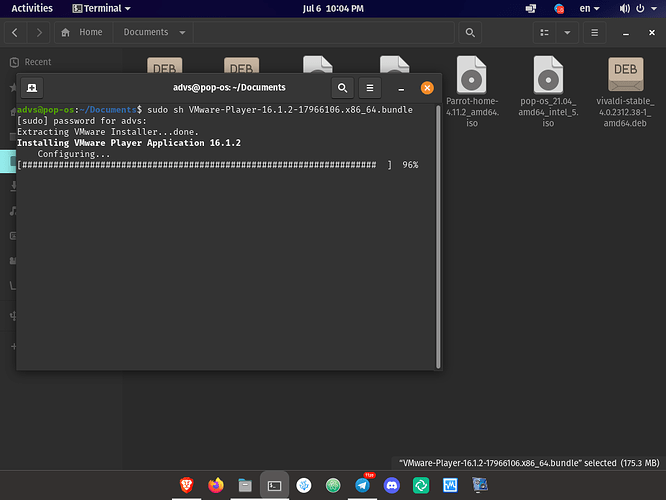Screen dimensions: 666x500
Task: Click the display tray icon in top bar
Action: pos(531,8)
